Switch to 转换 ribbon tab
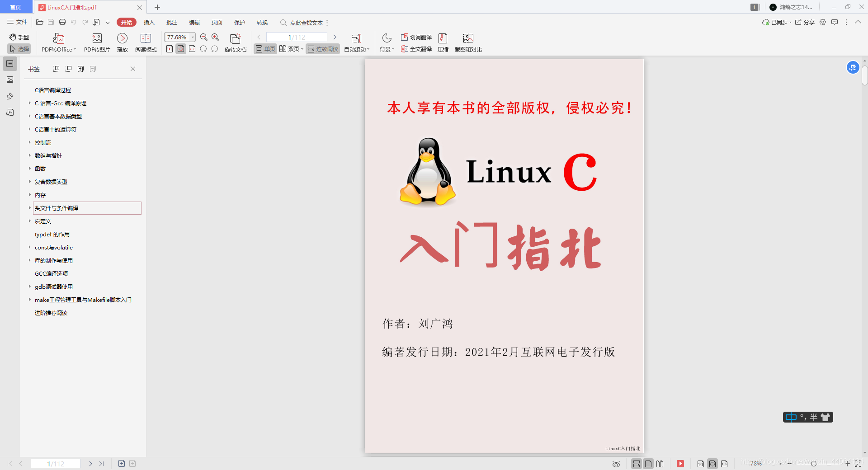Viewport: 868px width, 470px height. [262, 22]
